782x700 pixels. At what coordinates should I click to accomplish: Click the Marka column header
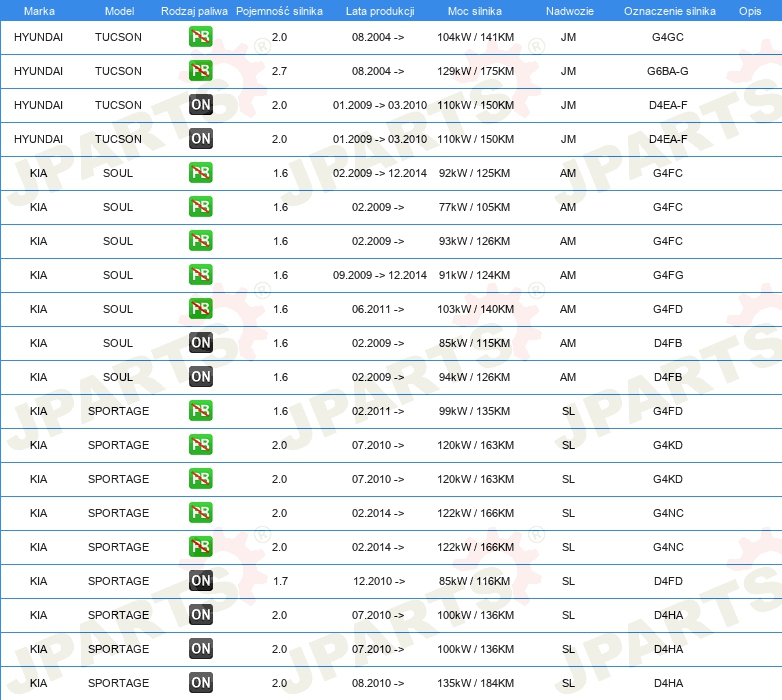(39, 11)
